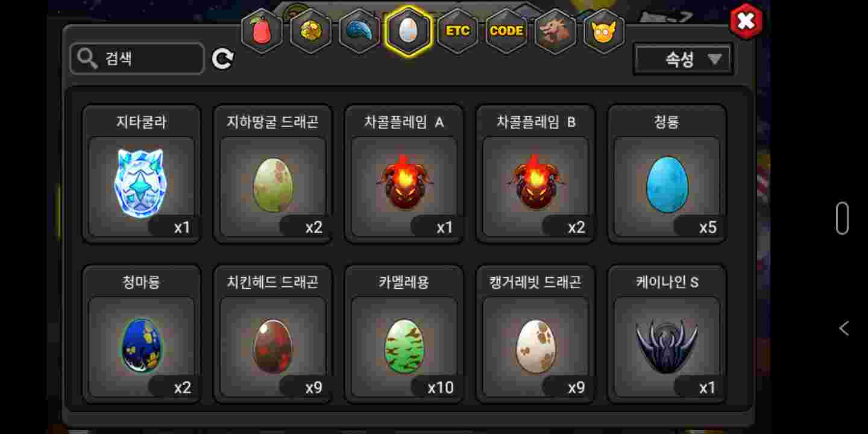Pick the 지하땅굴 드래곤 egg
Viewport: 868px width, 434px height.
coord(273,174)
